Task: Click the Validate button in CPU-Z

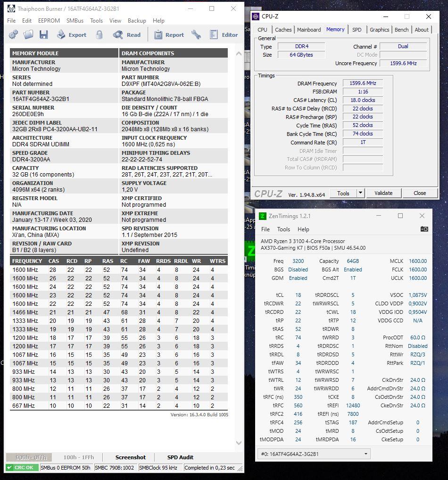Action: [383, 193]
